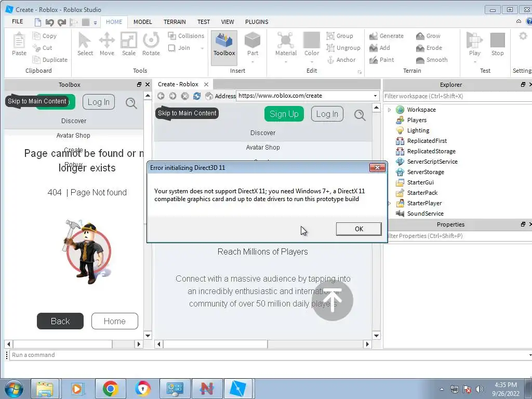Enable the Join checkbox
Viewport: 532px width, 399px height.
point(171,48)
